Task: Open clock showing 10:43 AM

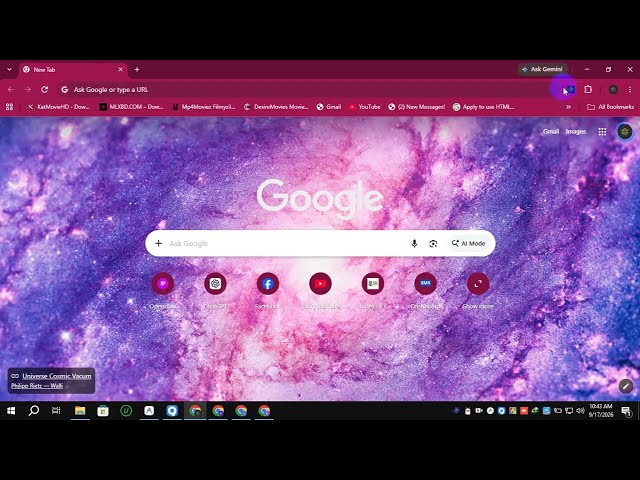Action: point(601,411)
